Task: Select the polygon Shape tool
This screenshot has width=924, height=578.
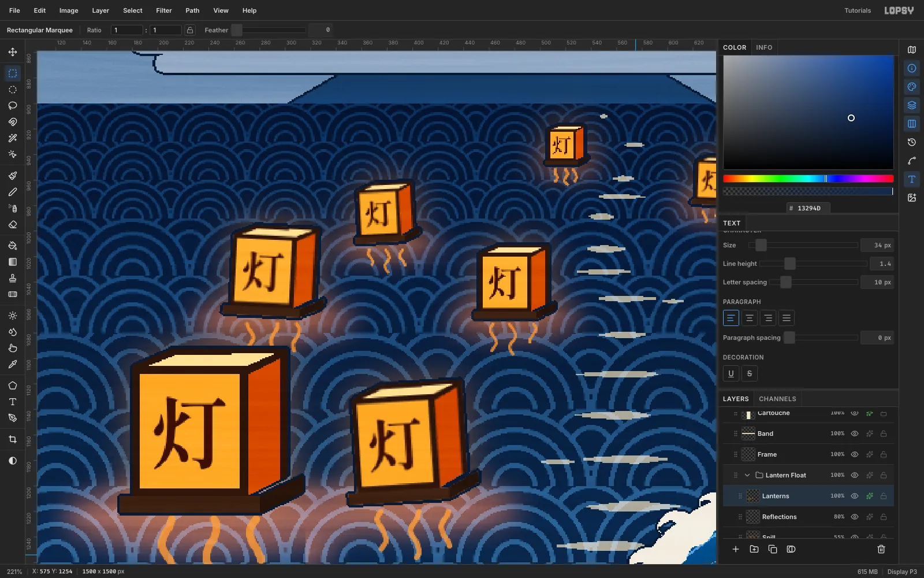Action: [13, 386]
